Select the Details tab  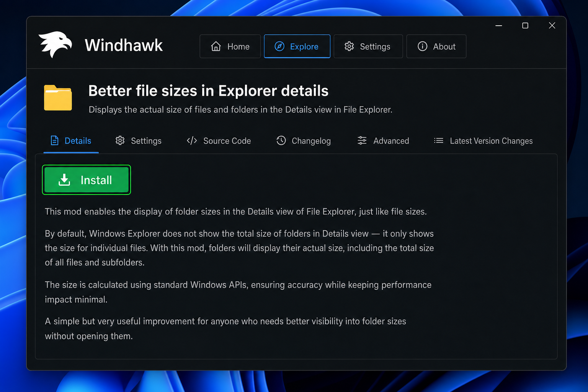click(71, 141)
